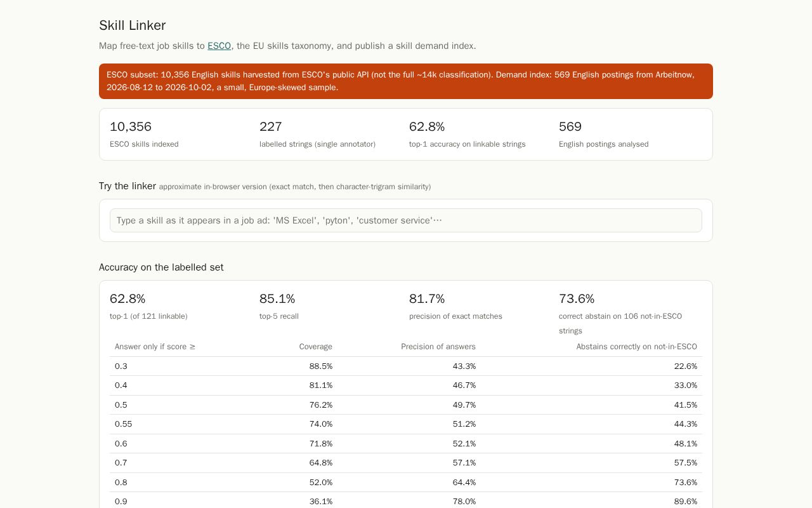Screen dimensions: 812x508
Task: Click the 36.1% coverage cell for threshold 0.9
Action: [321, 502]
